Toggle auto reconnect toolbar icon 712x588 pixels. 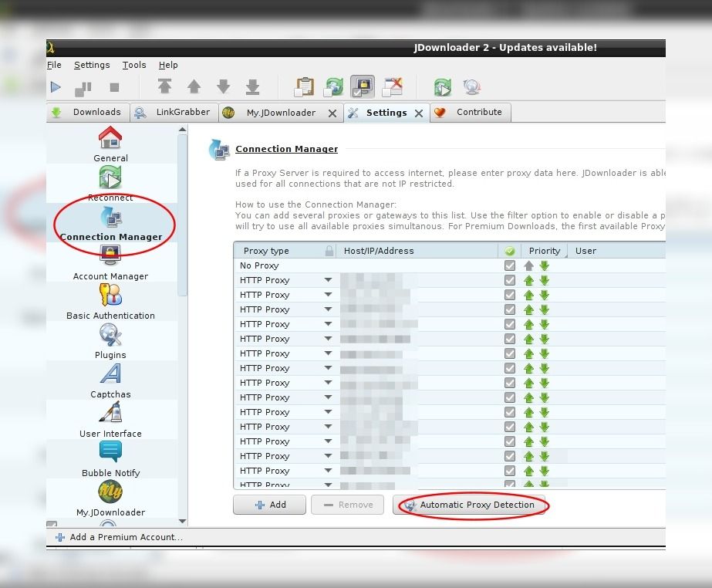(334, 86)
